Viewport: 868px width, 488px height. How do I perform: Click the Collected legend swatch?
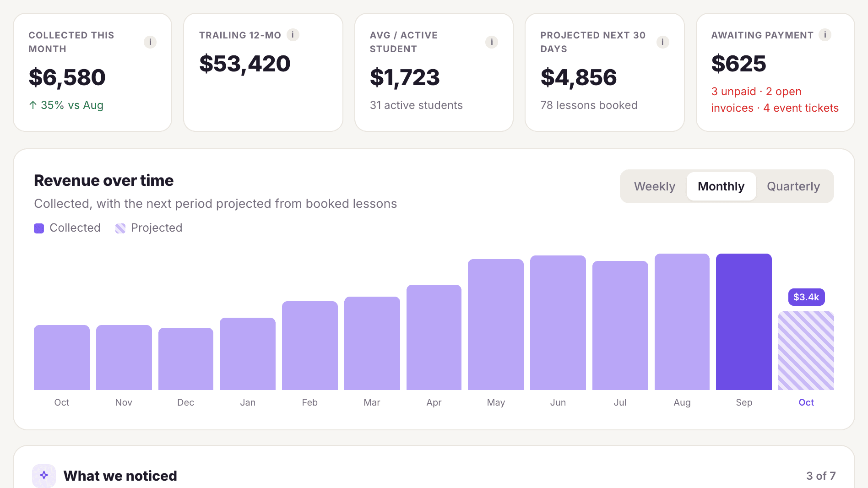pyautogui.click(x=39, y=228)
